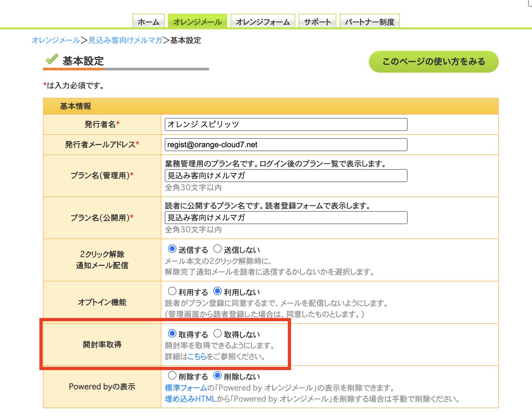Click the 開封率を取得できるようにします description
Viewport: 532px width, 417px height.
(x=220, y=345)
